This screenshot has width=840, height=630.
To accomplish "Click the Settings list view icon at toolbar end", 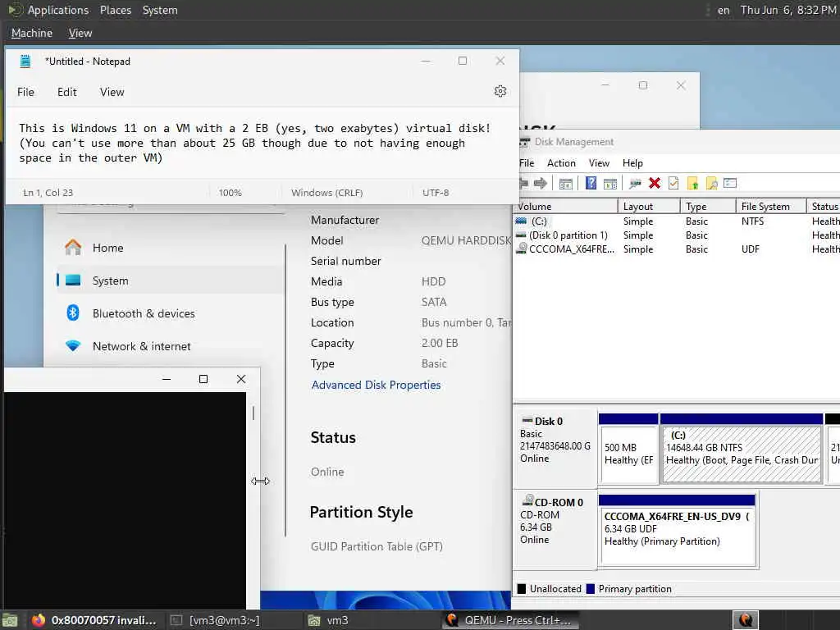I will pos(730,183).
